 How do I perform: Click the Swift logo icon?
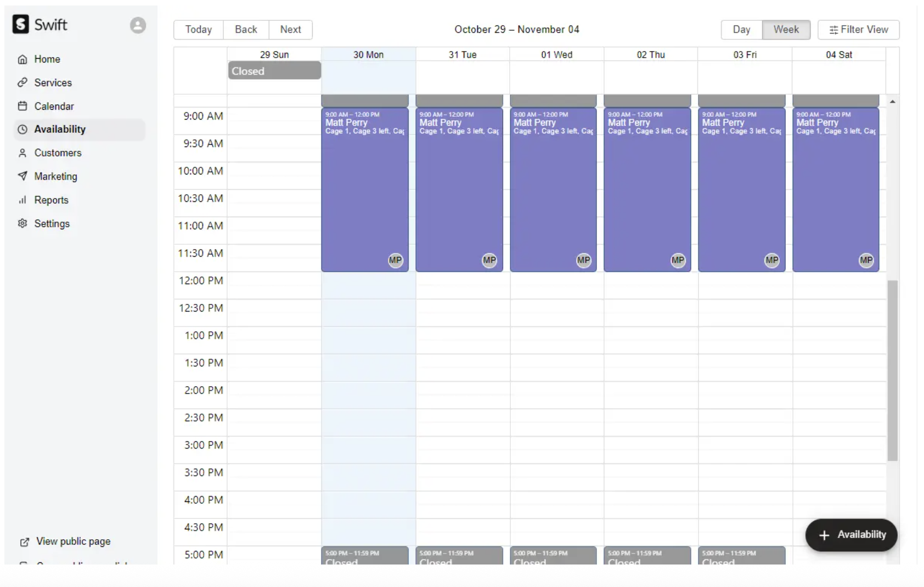20,24
